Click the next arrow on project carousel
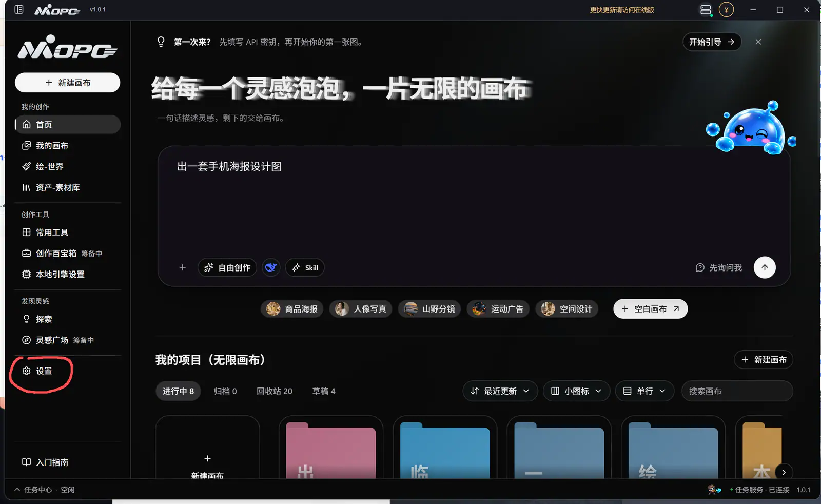821x504 pixels. pos(784,472)
